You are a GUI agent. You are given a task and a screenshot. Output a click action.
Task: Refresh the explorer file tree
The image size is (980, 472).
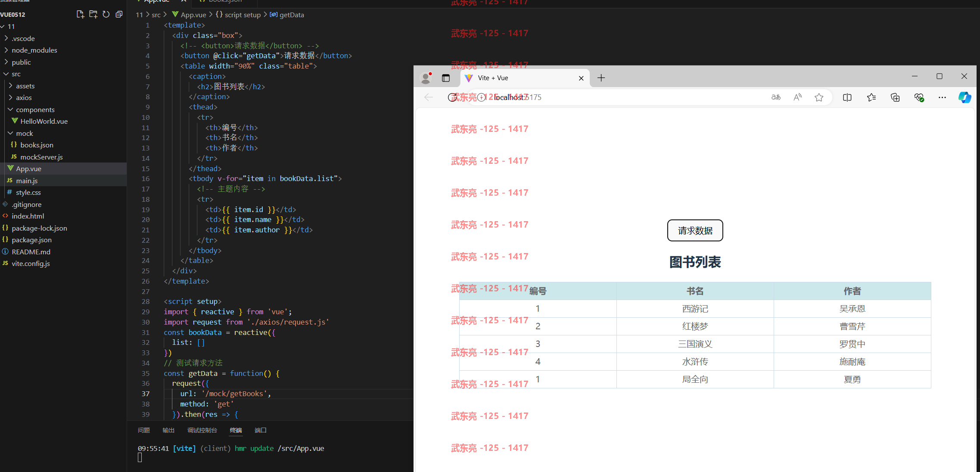pos(106,14)
